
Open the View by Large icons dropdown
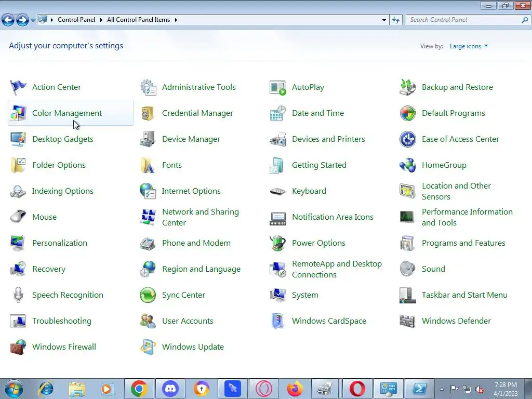(469, 46)
